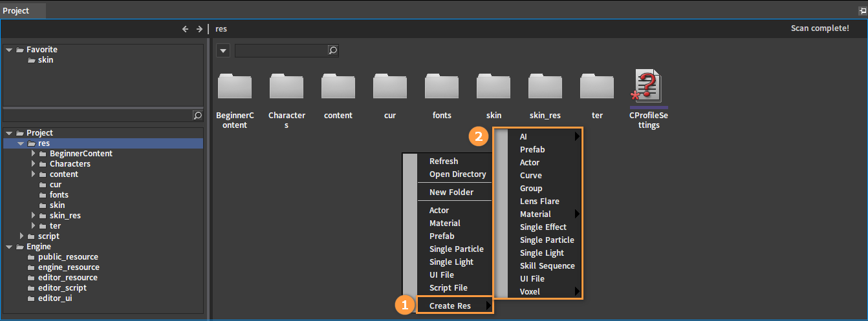Expand skin_res in the tree
The height and width of the screenshot is (321, 868).
pos(33,216)
